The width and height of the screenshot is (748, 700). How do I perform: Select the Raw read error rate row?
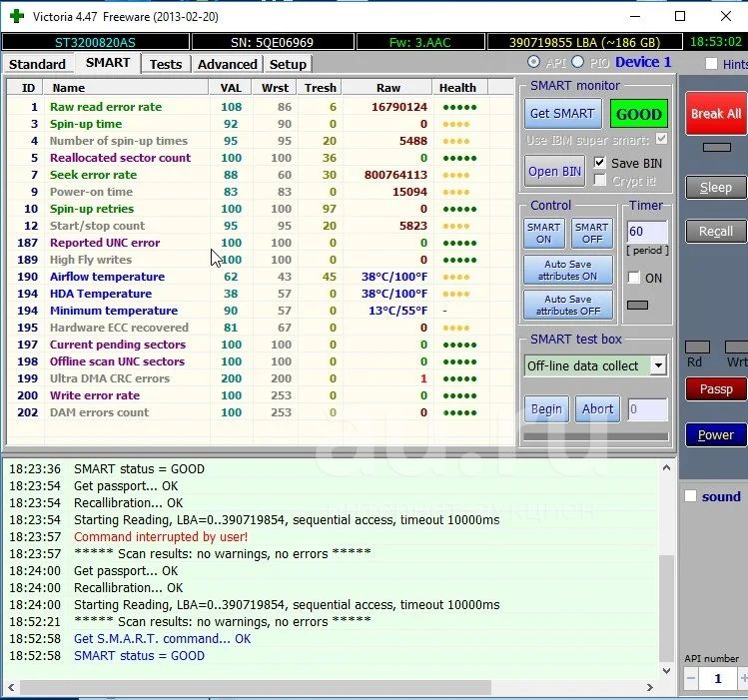tap(260, 107)
